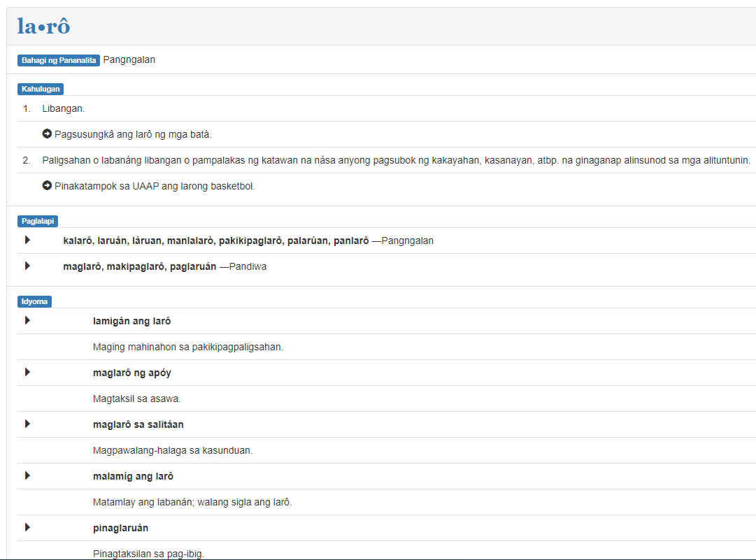756x560 pixels.
Task: Click the headword title "la•rô"
Action: 43,27
